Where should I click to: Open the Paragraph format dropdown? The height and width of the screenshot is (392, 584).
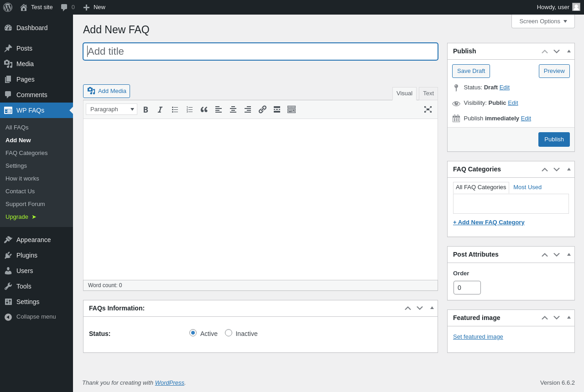(111, 109)
